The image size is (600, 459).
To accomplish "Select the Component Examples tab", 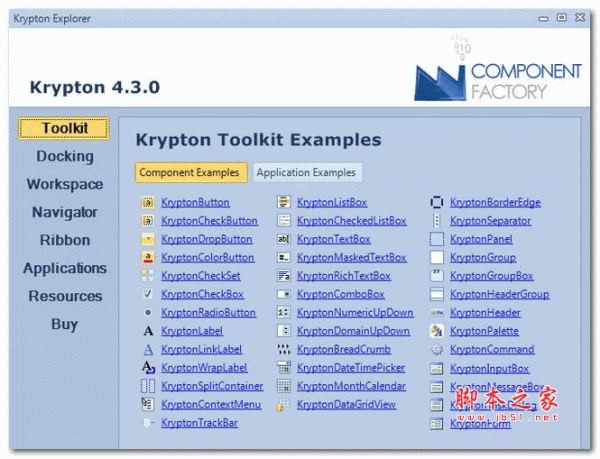I will [191, 173].
